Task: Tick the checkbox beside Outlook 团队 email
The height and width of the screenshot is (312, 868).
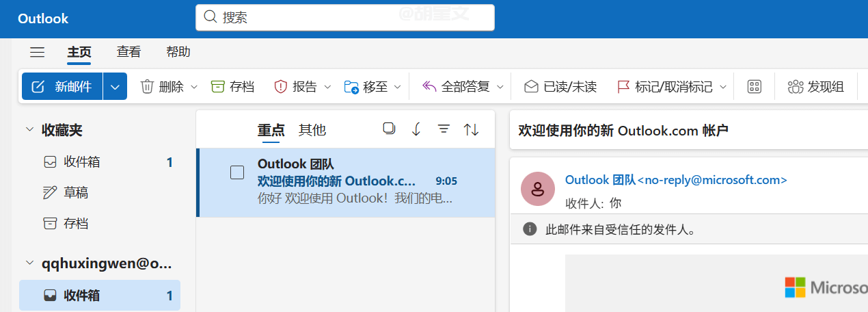Action: tap(237, 173)
